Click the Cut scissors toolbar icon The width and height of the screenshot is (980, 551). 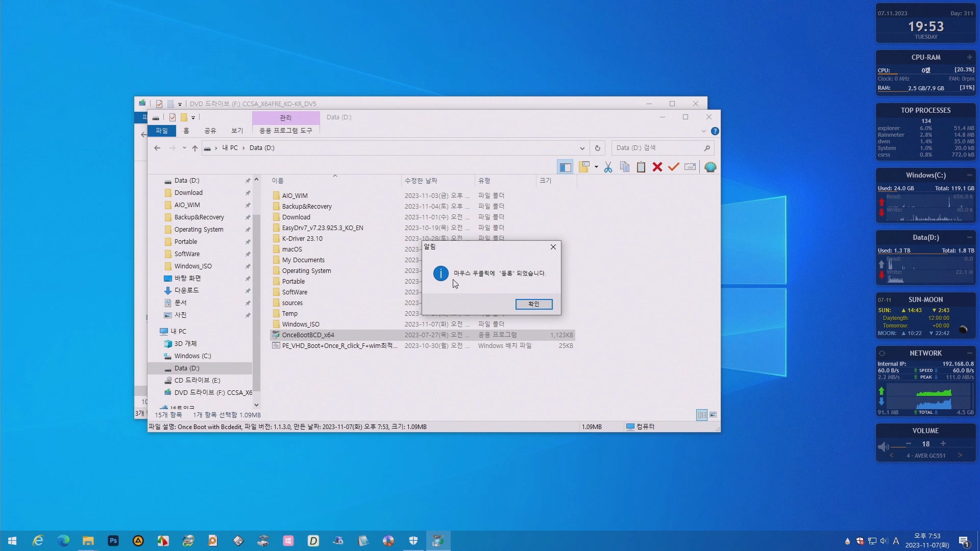(x=608, y=167)
